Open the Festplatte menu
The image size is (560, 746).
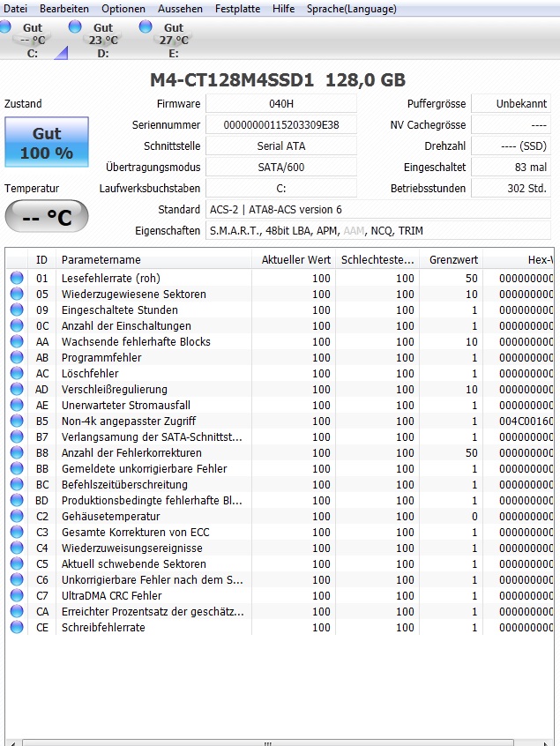pyautogui.click(x=238, y=9)
